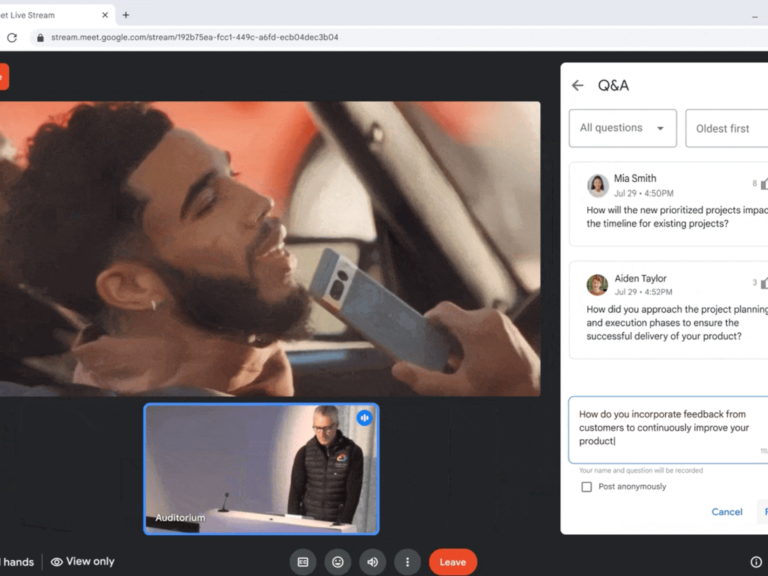Open the meeting info icon
The width and height of the screenshot is (768, 576).
(x=756, y=562)
